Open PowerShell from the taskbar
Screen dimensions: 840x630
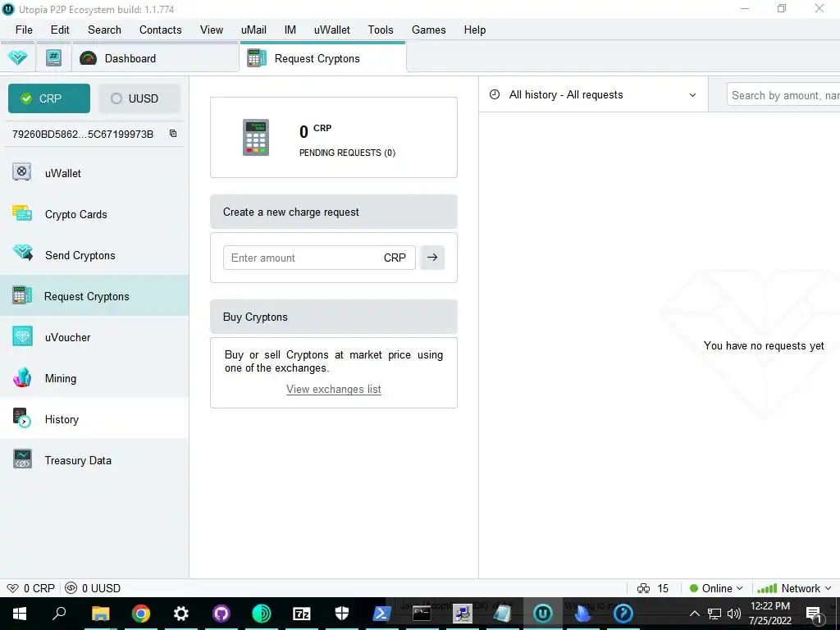pos(382,614)
